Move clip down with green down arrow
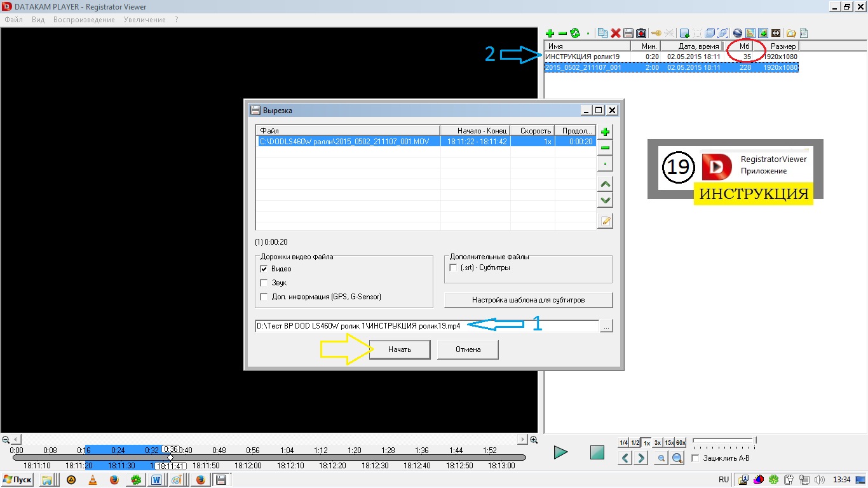868x488 pixels. (x=606, y=200)
